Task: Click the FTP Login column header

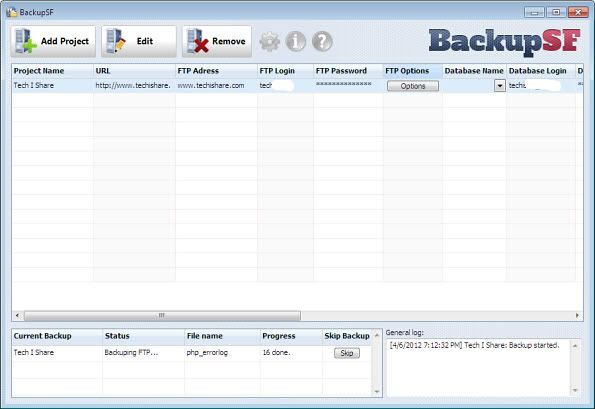Action: [x=285, y=71]
